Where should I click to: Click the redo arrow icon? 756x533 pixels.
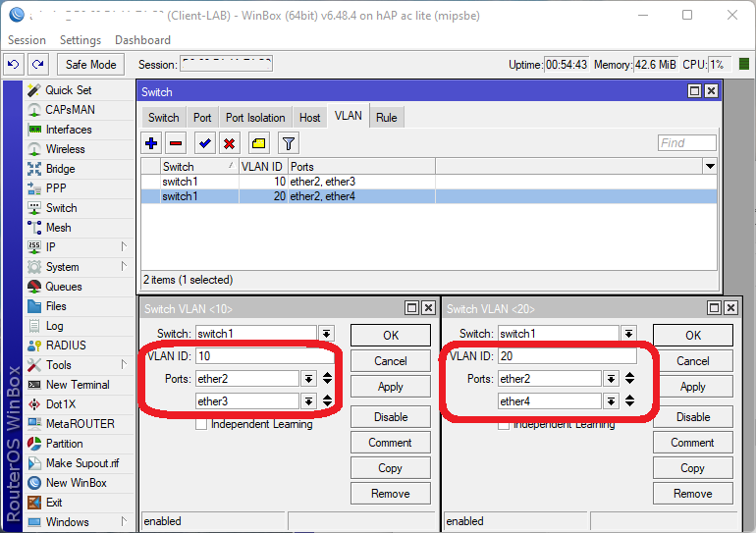click(38, 64)
